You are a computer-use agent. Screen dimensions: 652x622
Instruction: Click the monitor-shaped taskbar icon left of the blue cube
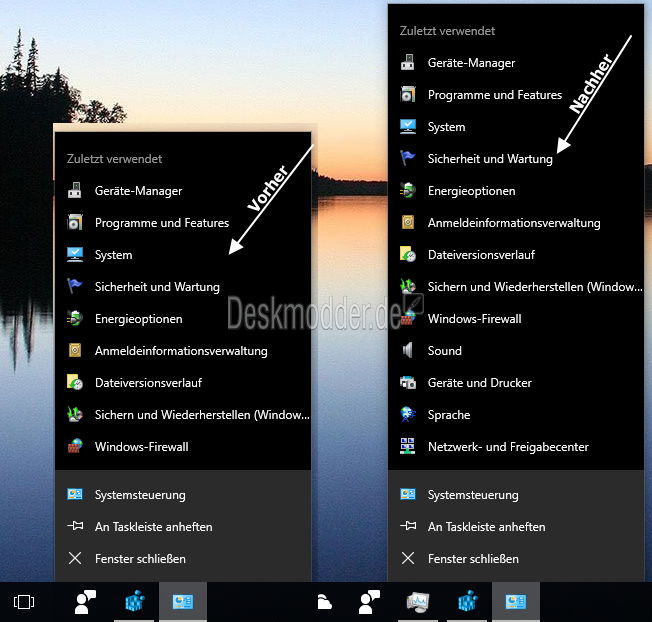[419, 602]
